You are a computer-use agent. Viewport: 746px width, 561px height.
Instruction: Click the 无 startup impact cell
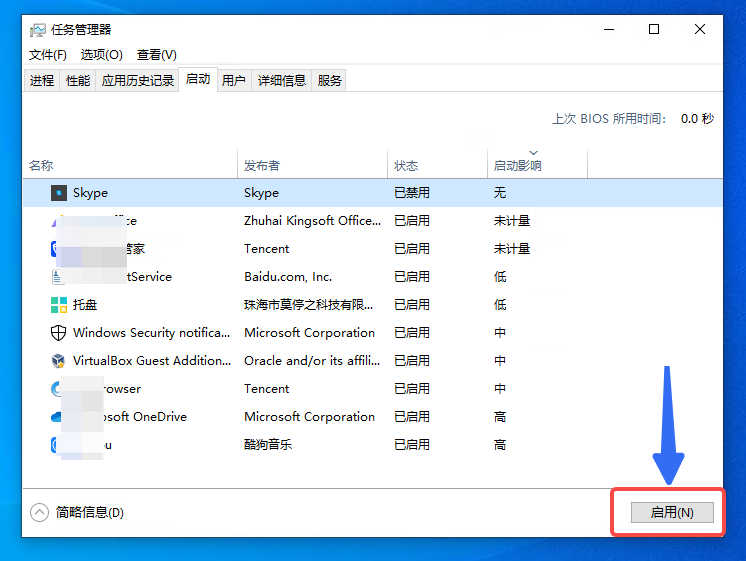point(500,193)
